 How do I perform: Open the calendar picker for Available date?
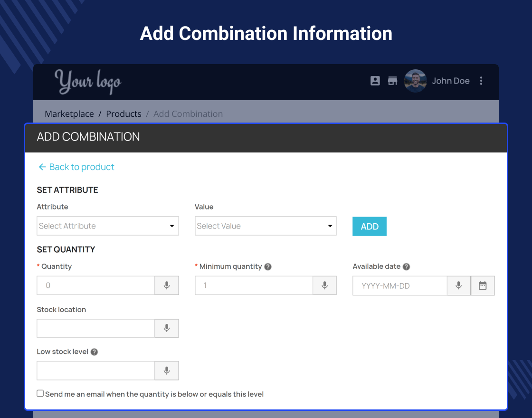483,285
